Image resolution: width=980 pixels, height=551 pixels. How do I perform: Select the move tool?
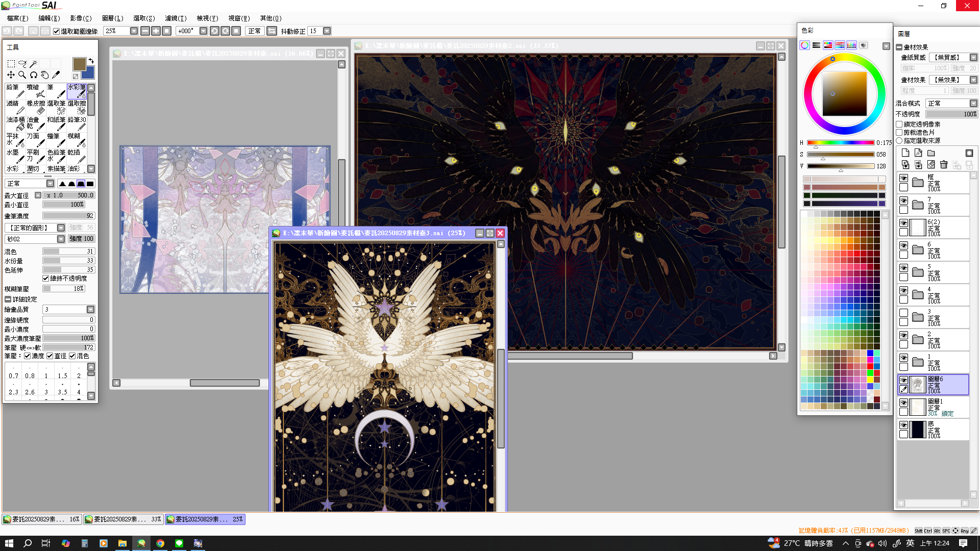tap(11, 75)
